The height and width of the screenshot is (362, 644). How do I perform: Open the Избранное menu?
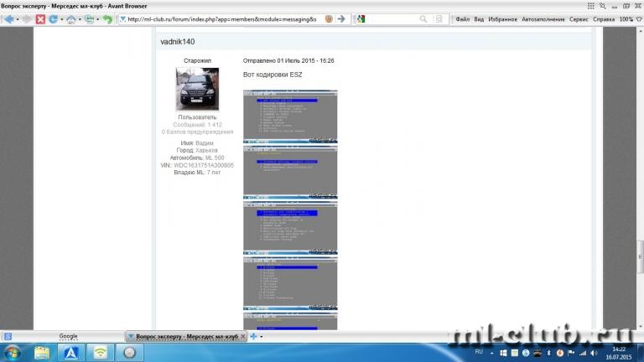tap(503, 18)
